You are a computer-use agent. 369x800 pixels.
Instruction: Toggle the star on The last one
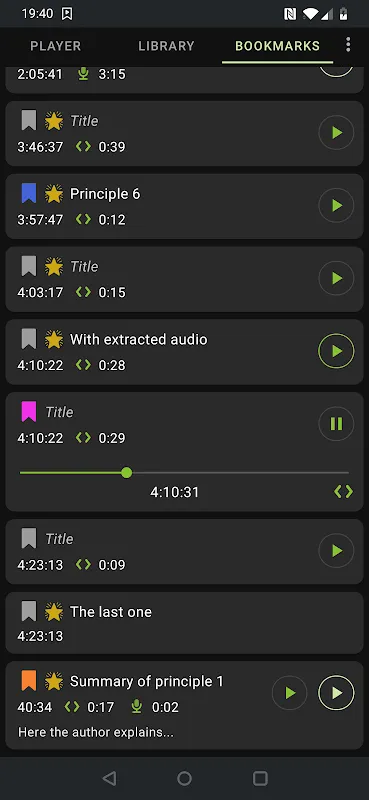(x=54, y=612)
